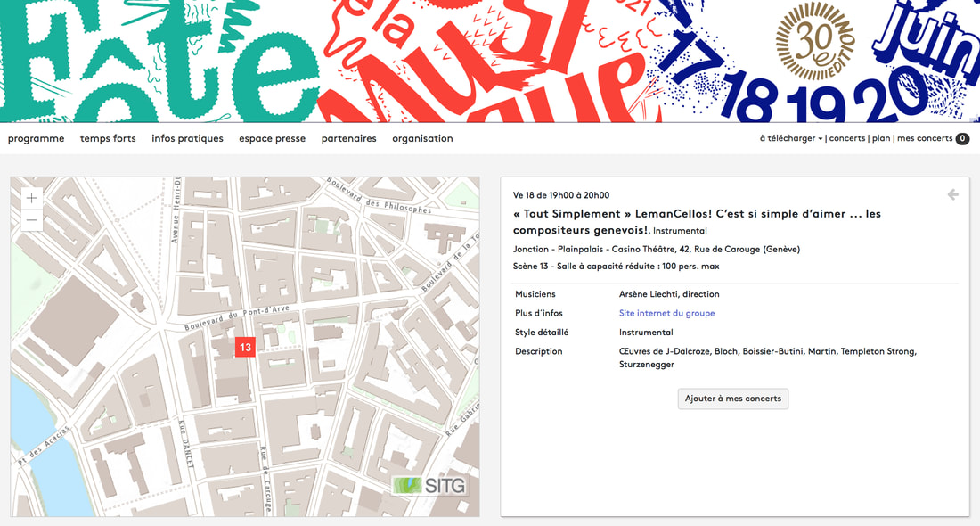
Task: Select the partenaires menu item
Action: [348, 139]
